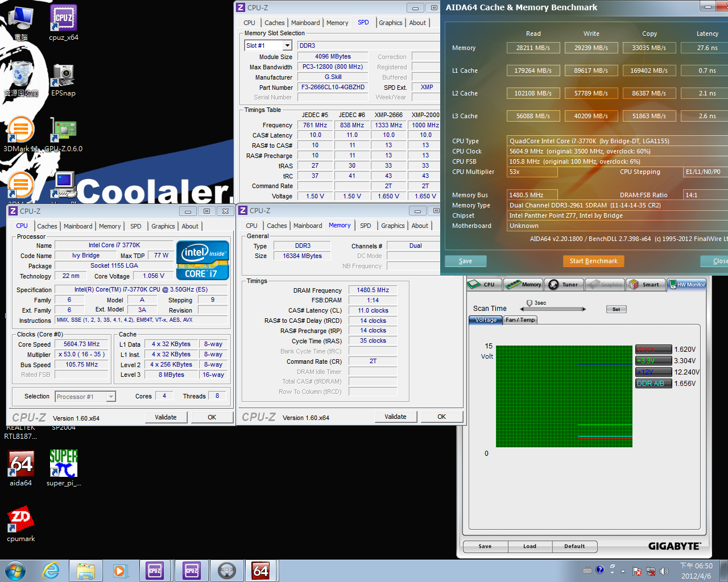Switch to Mainboard tab in CPU window
This screenshot has height=582, width=728.
coord(78,226)
